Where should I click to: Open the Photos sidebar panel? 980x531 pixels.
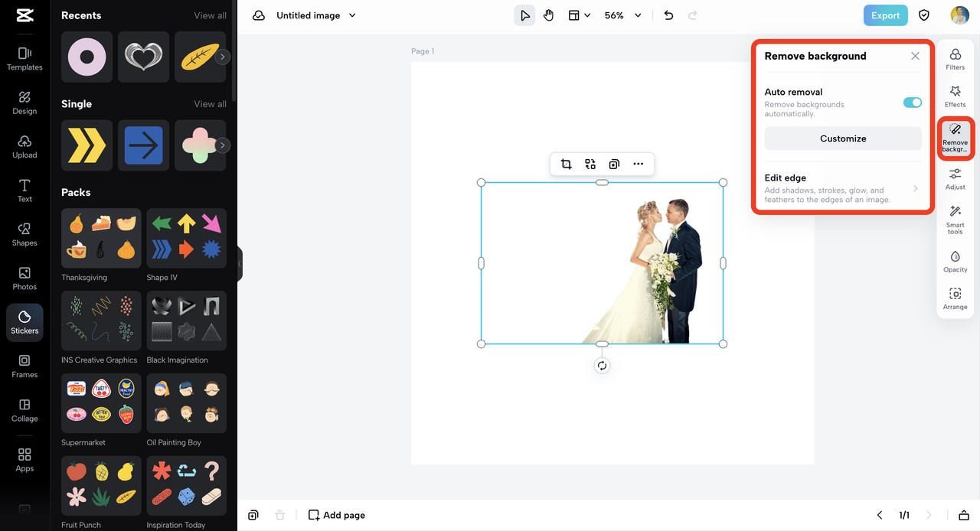[24, 279]
